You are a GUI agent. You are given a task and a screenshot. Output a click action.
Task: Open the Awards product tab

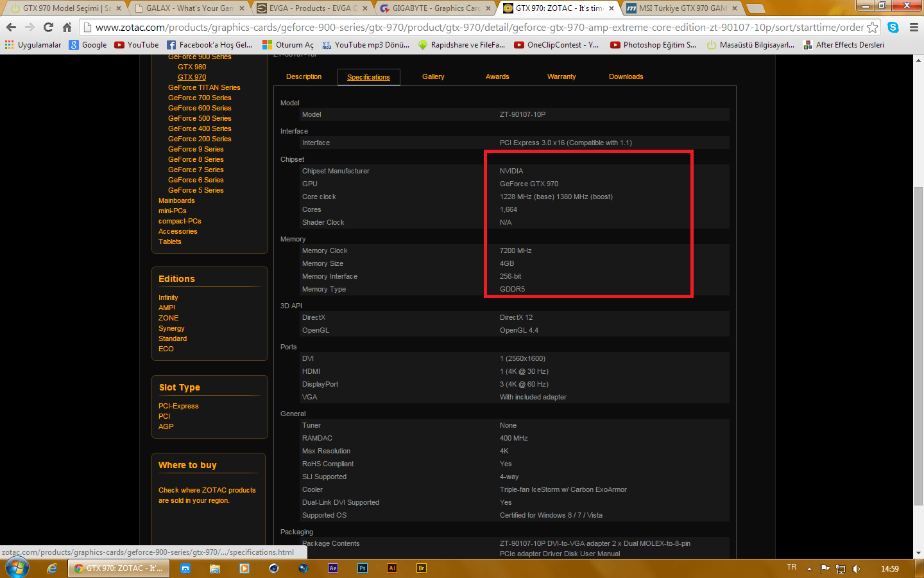(x=497, y=76)
